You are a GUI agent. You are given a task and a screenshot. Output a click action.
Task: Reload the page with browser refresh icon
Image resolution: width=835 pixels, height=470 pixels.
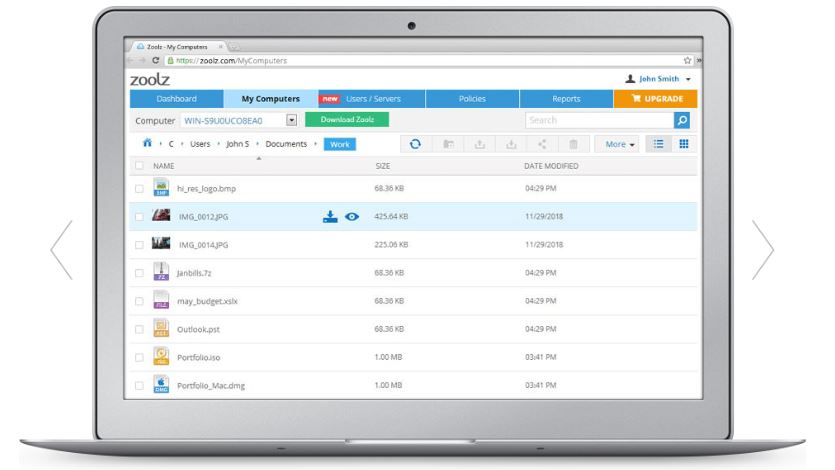click(x=155, y=60)
